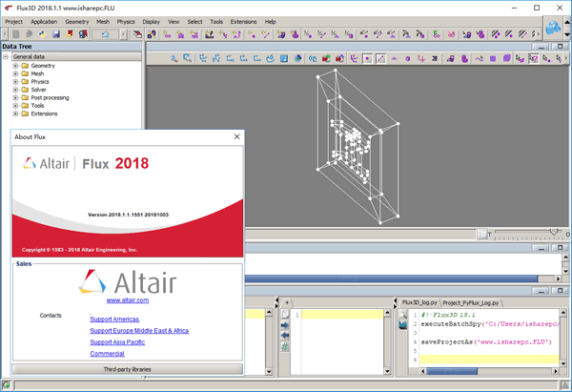Click Support Europe Middle East & Africa link
The image size is (572, 392).
tap(139, 331)
